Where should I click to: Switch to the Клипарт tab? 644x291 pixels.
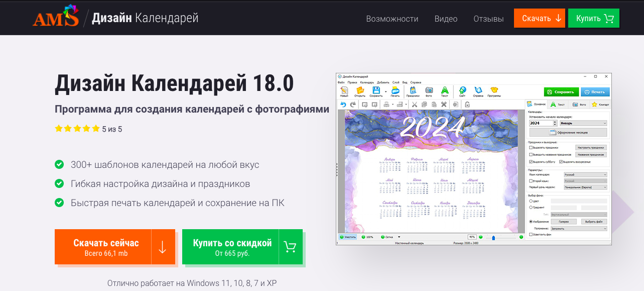[x=600, y=105]
